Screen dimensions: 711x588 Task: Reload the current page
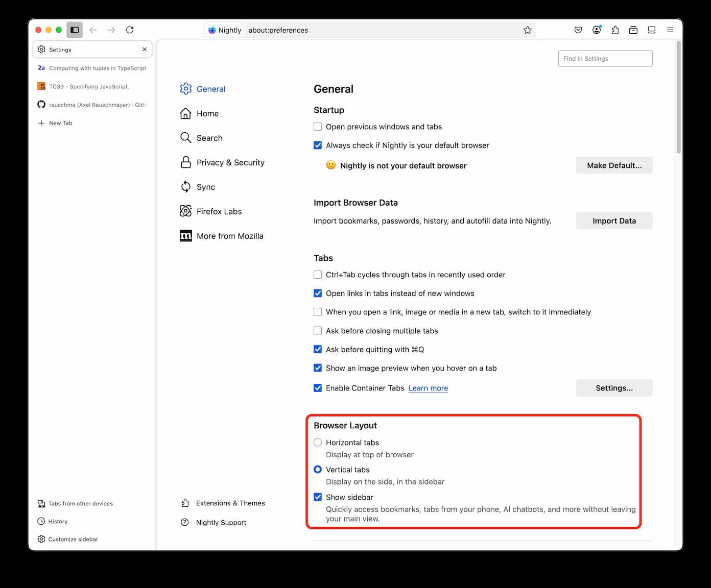130,30
